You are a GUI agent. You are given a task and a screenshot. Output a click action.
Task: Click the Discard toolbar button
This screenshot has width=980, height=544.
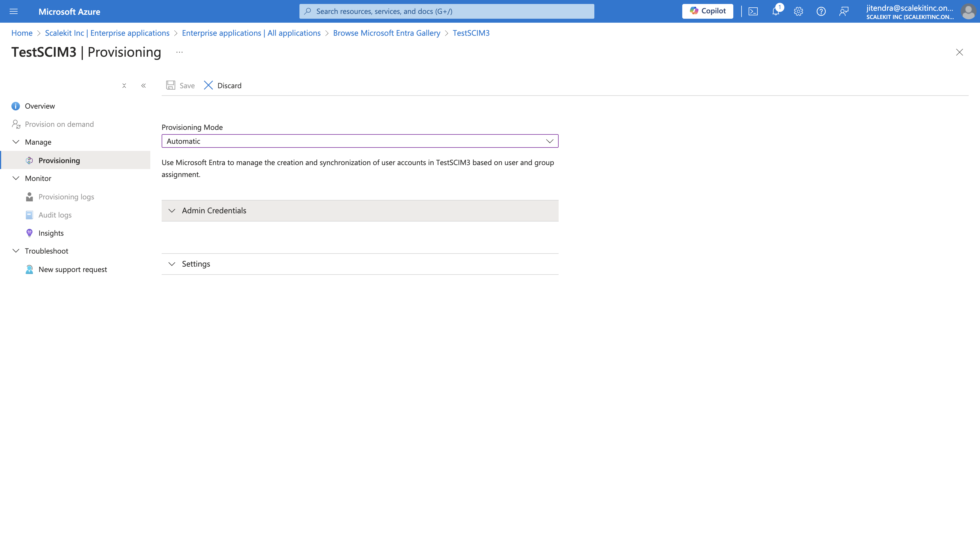[223, 85]
